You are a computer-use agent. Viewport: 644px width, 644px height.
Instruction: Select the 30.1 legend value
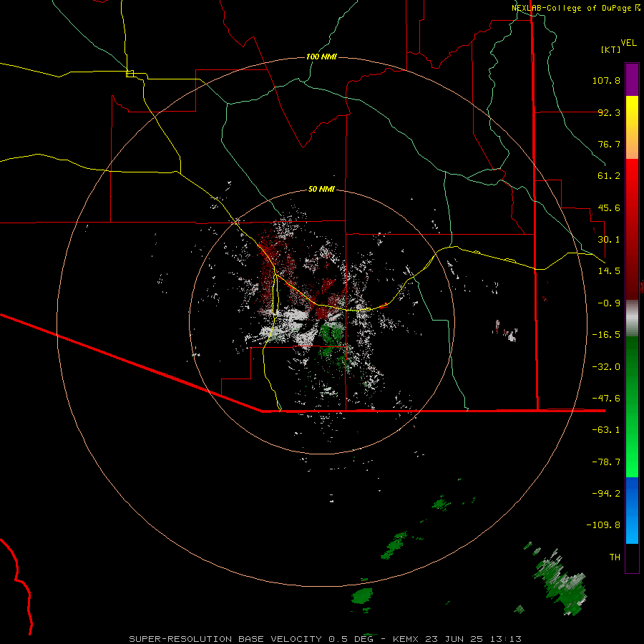coord(609,240)
